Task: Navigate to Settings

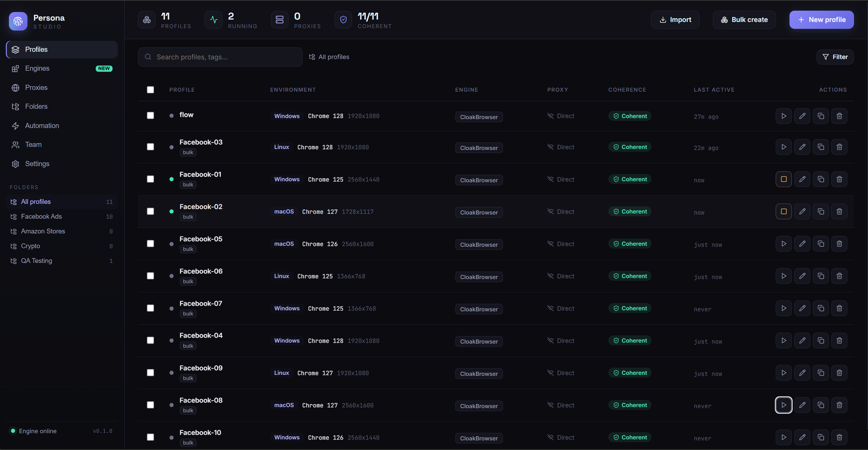Action: tap(62, 164)
